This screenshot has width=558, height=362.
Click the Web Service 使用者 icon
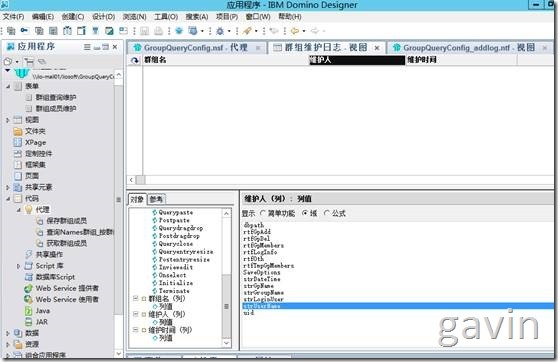point(28,299)
